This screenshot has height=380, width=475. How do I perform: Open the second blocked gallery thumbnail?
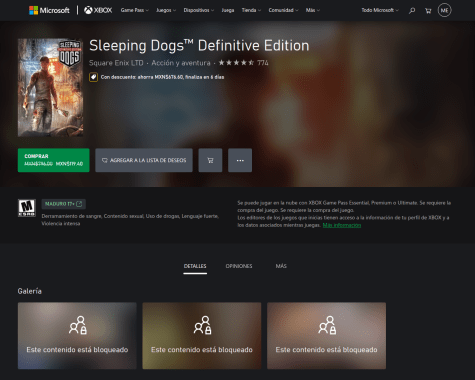202,336
